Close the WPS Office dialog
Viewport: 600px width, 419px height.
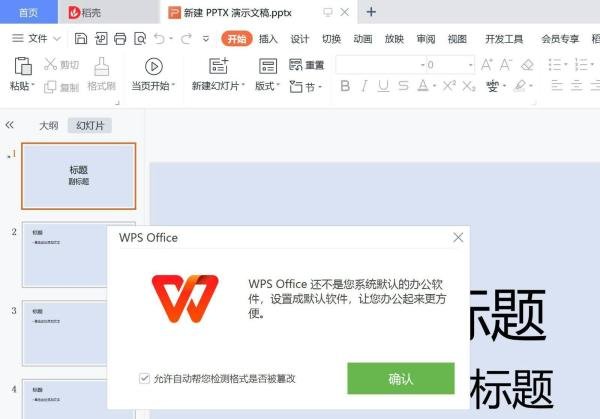click(x=458, y=238)
